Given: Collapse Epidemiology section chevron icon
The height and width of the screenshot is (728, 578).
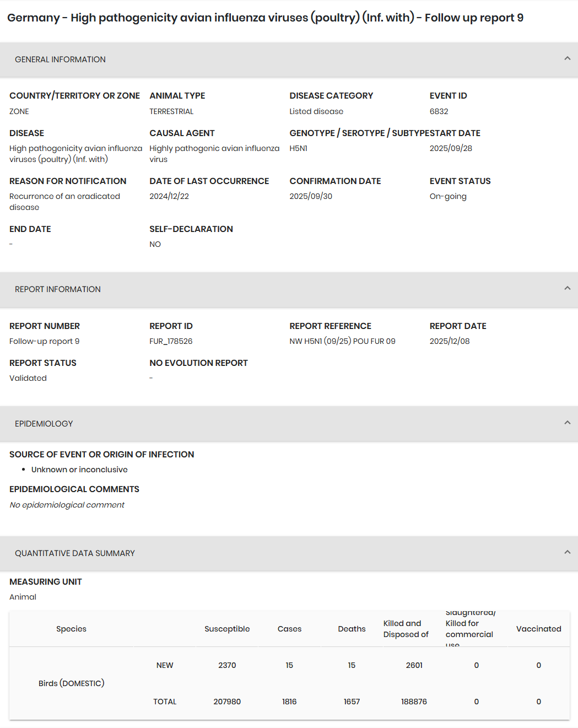Looking at the screenshot, I should 567,423.
